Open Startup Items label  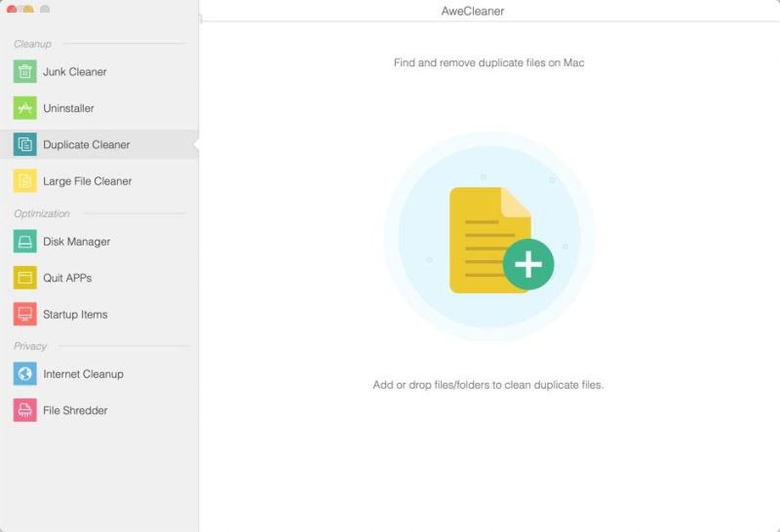(75, 314)
